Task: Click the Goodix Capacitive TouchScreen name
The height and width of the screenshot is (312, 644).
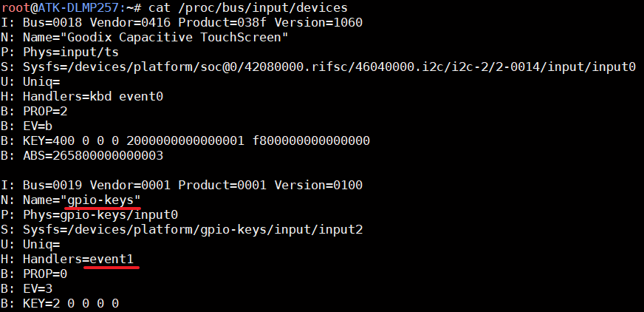Action: pyautogui.click(x=174, y=38)
